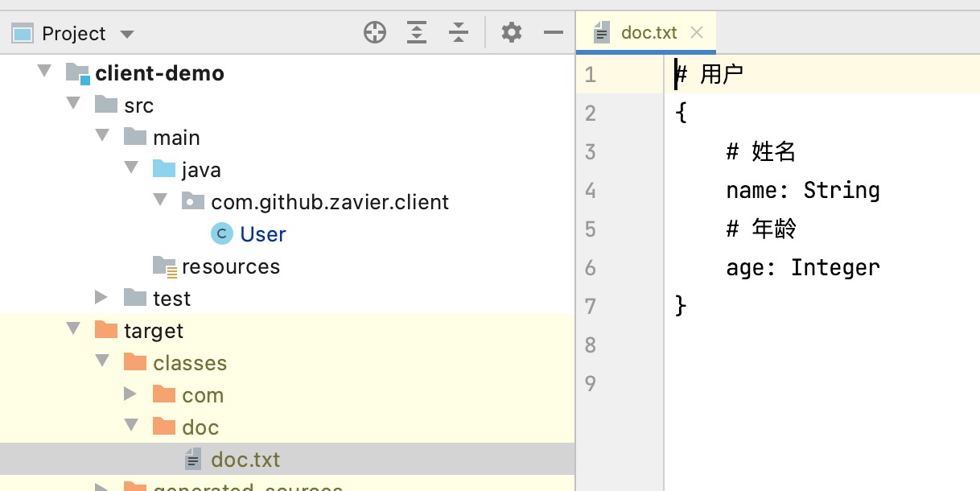Viewport: 980px width, 491px height.
Task: Click the opening brace on line 2
Action: (681, 113)
